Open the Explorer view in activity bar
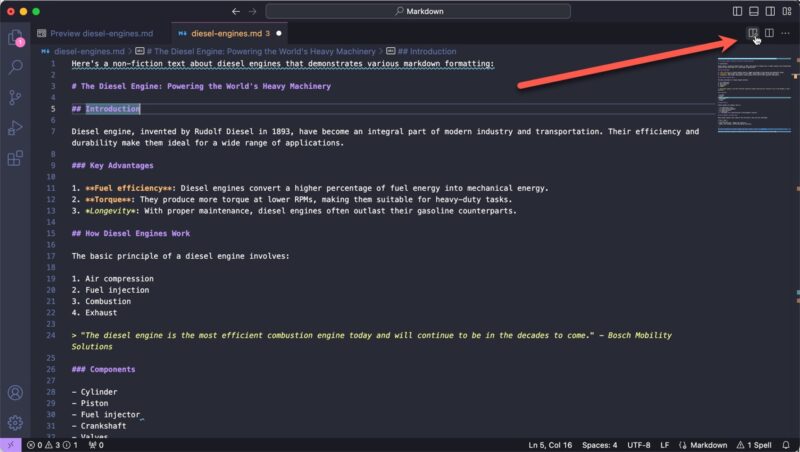This screenshot has height=452, width=800. pos(15,37)
